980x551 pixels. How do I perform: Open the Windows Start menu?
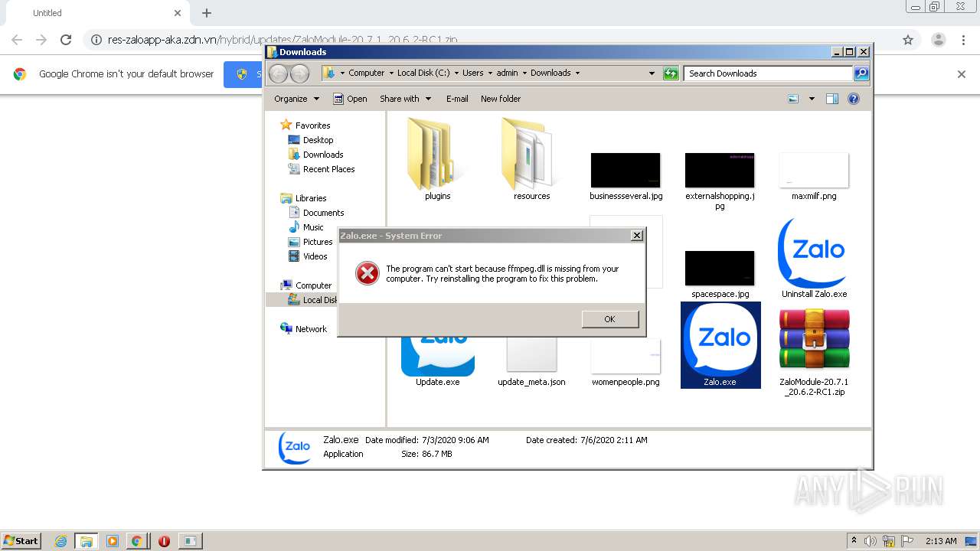[x=21, y=540]
